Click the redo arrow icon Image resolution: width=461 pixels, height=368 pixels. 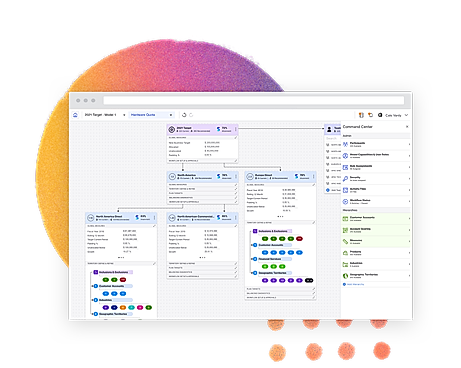(x=191, y=115)
